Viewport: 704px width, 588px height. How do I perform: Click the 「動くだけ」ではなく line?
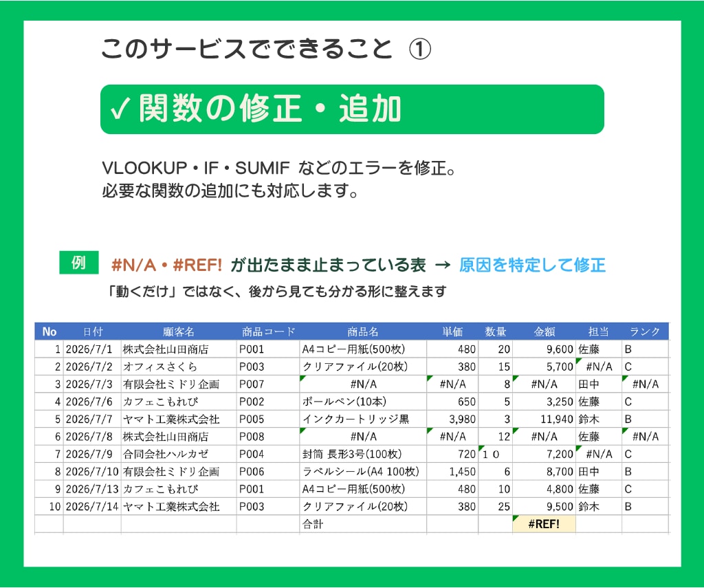(x=276, y=292)
